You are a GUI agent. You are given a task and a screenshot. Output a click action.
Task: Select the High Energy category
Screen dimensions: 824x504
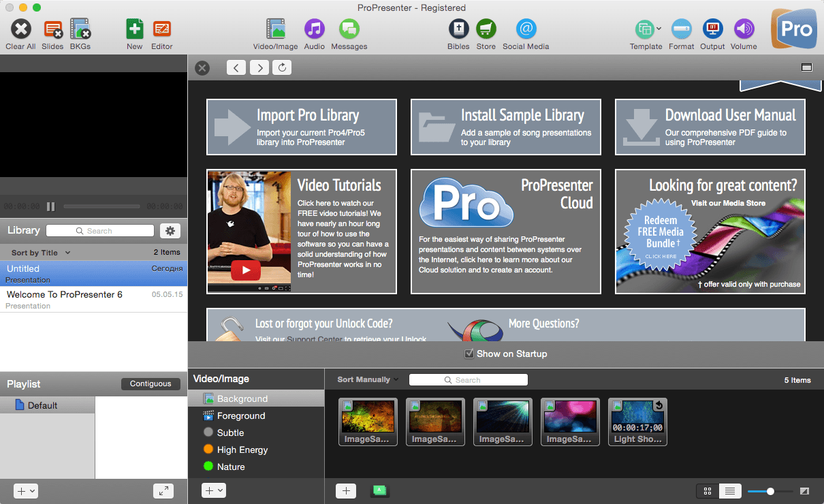coord(256,450)
